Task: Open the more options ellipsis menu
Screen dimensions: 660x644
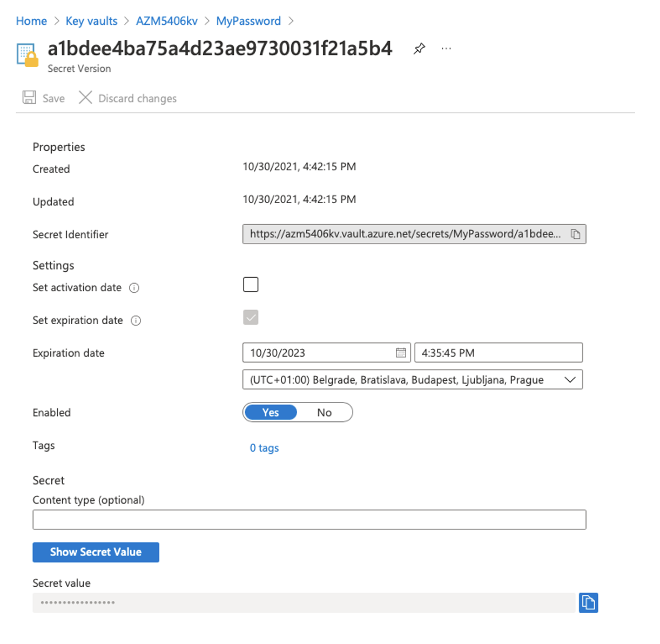Action: (446, 48)
